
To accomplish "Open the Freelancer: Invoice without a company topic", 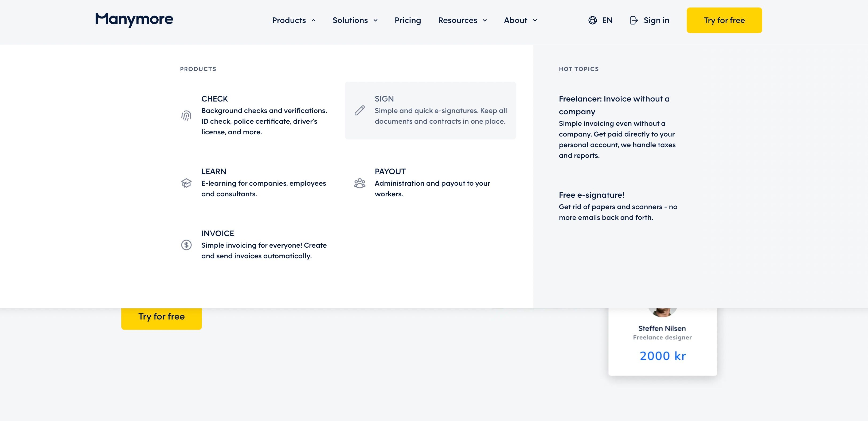I will [x=614, y=105].
